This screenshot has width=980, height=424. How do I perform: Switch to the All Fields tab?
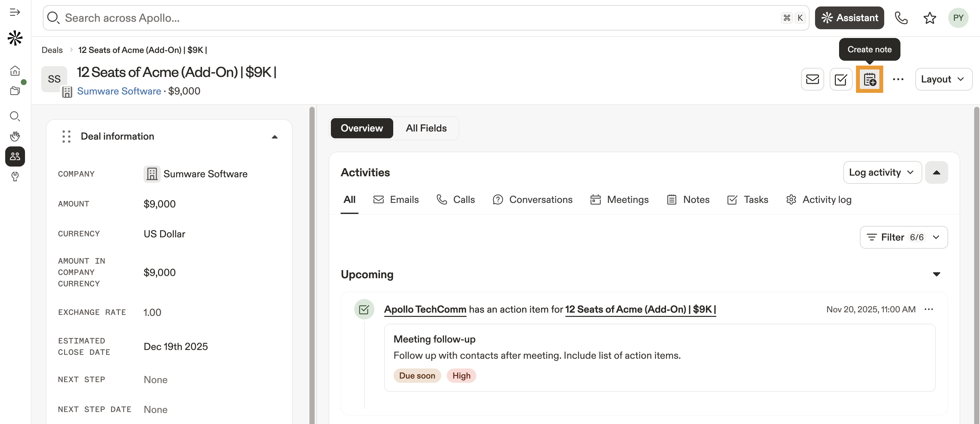[426, 128]
